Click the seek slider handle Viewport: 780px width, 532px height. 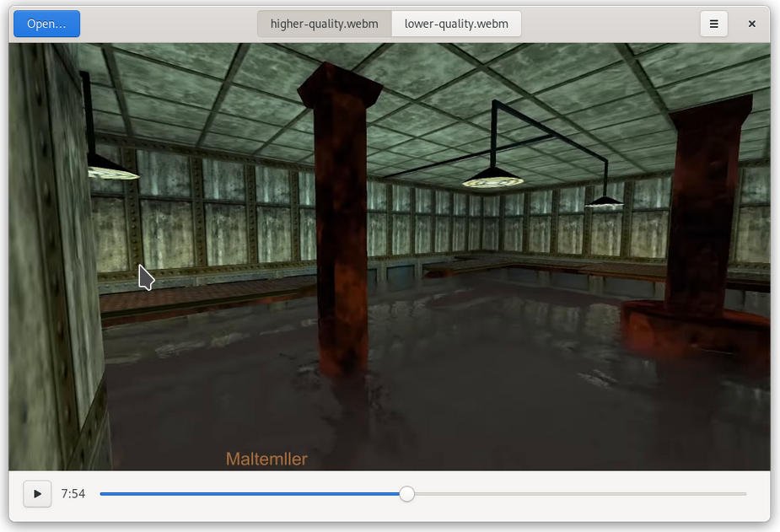[407, 494]
